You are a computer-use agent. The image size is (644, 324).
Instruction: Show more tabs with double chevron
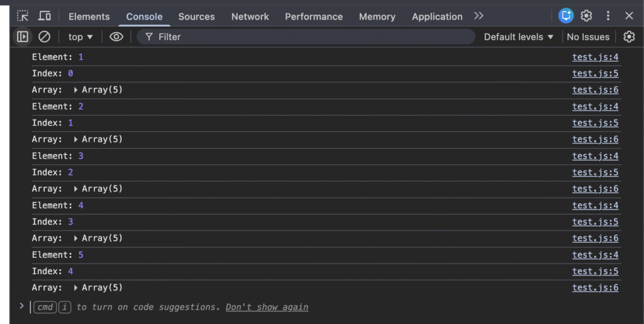pyautogui.click(x=479, y=16)
